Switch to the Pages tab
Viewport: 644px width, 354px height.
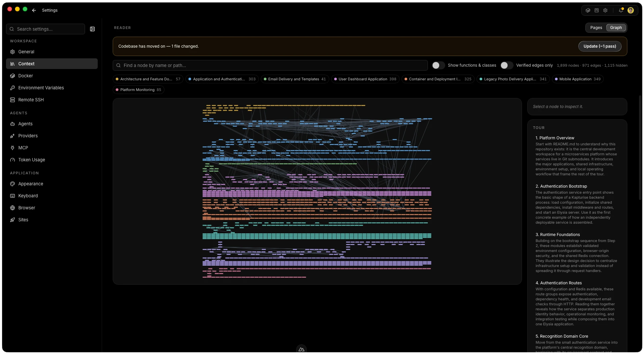pyautogui.click(x=596, y=28)
